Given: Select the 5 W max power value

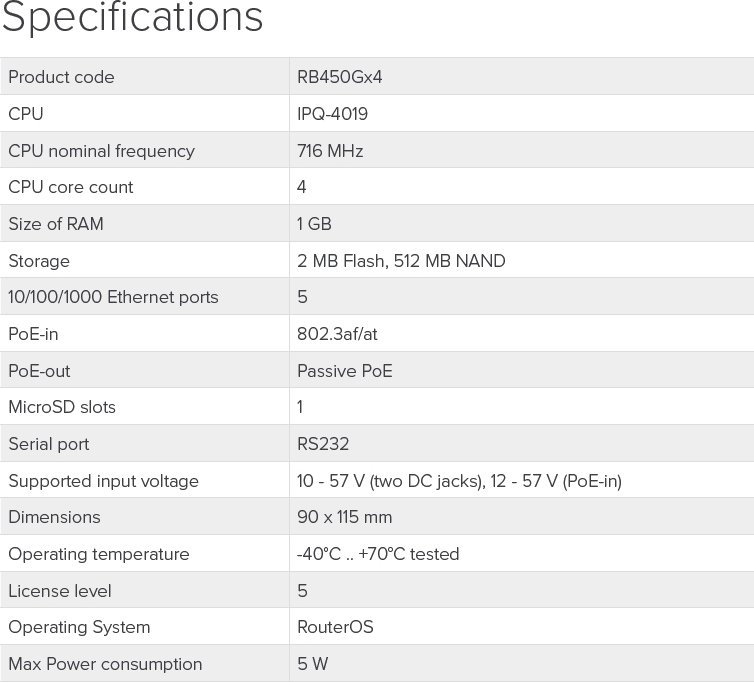Looking at the screenshot, I should pos(313,664).
